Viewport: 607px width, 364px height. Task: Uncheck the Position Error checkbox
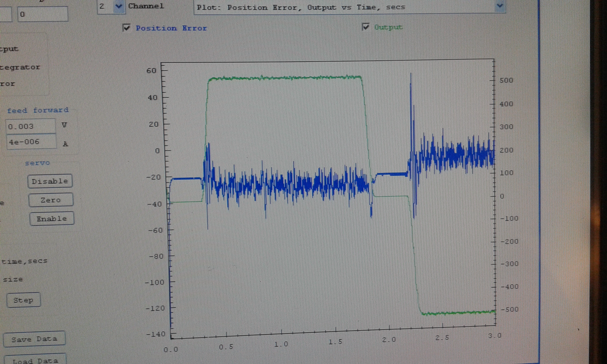tap(126, 28)
